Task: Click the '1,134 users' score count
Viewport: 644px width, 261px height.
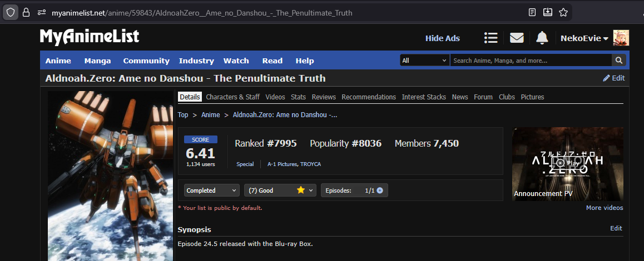Action: click(200, 164)
